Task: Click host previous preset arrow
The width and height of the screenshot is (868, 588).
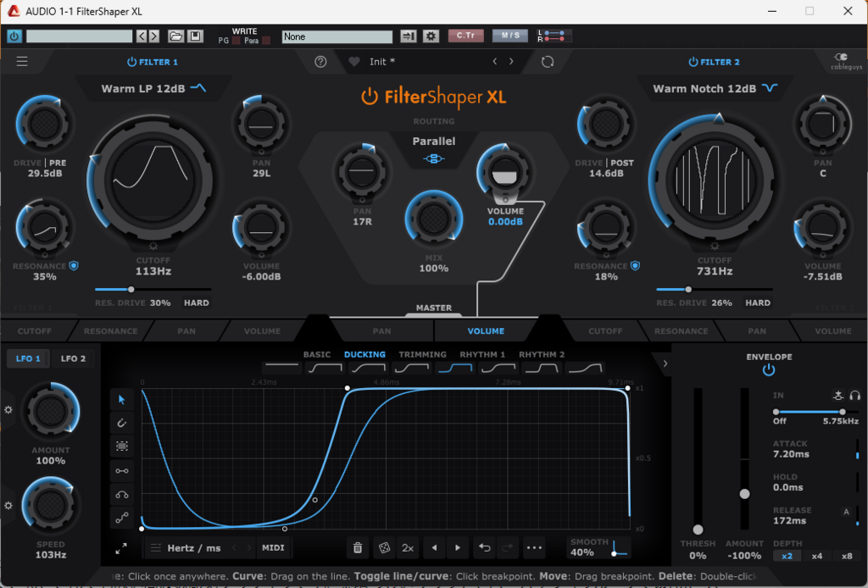Action: click(x=142, y=36)
